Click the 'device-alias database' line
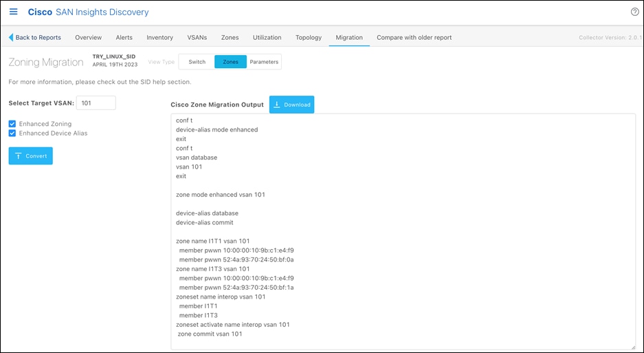This screenshot has height=353, width=644. [x=207, y=213]
